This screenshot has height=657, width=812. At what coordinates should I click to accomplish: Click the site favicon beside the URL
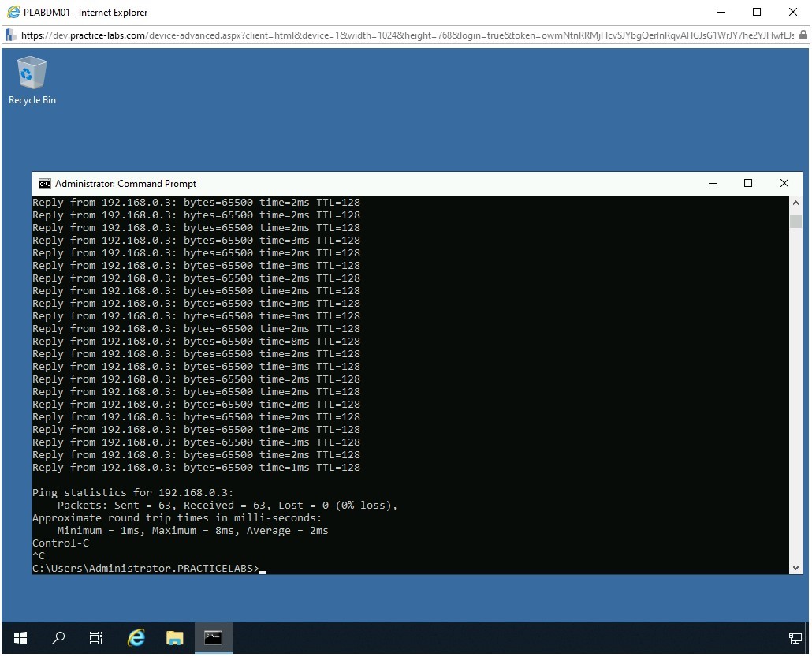11,35
